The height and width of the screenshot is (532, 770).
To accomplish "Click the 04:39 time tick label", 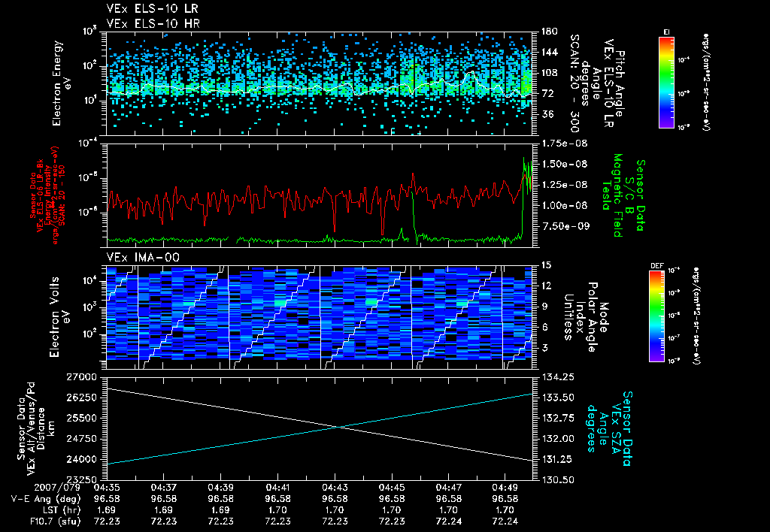I will [x=220, y=488].
